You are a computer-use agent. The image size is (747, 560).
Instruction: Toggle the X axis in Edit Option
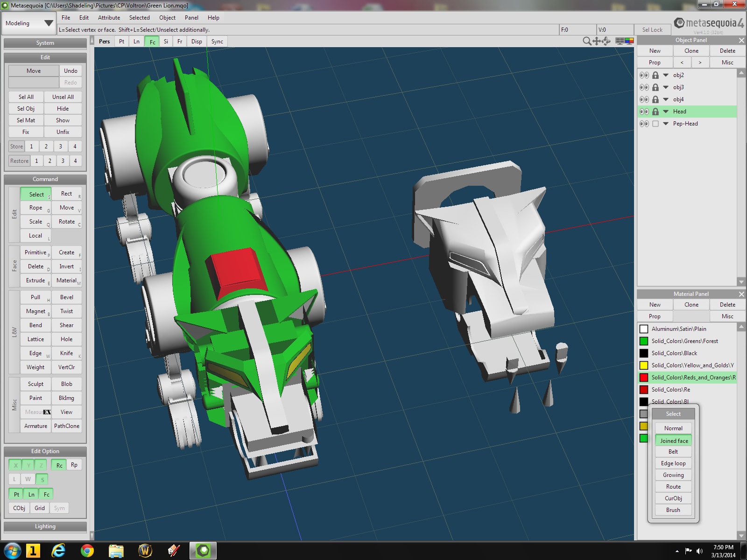(15, 465)
